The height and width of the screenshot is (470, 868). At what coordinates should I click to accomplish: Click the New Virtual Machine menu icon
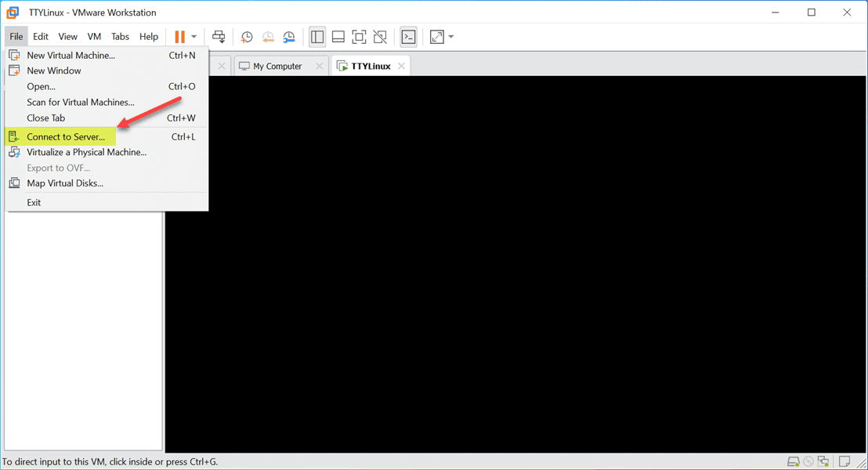pyautogui.click(x=14, y=56)
